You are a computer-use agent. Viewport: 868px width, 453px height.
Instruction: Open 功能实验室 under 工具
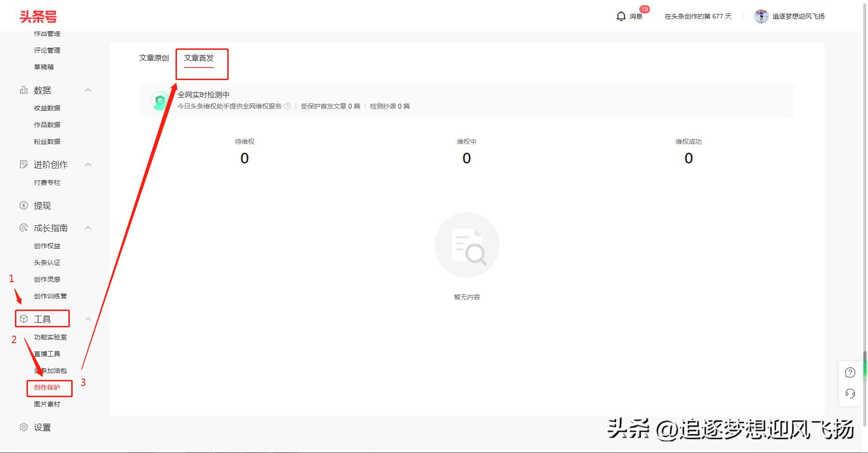click(50, 337)
